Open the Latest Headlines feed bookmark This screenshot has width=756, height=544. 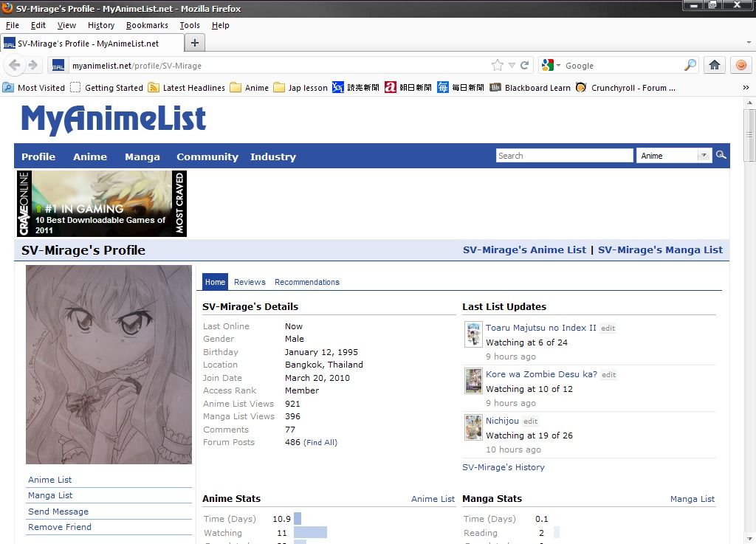click(187, 87)
